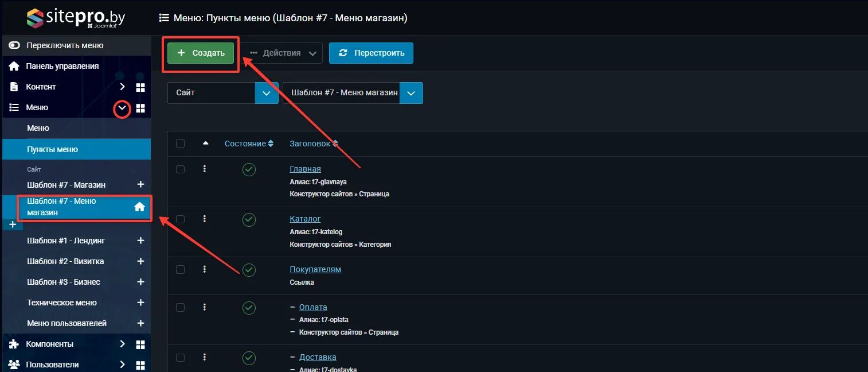Viewport: 868px width, 372px height.
Task: Click the grid icon next to Компоненты
Action: coord(140,344)
